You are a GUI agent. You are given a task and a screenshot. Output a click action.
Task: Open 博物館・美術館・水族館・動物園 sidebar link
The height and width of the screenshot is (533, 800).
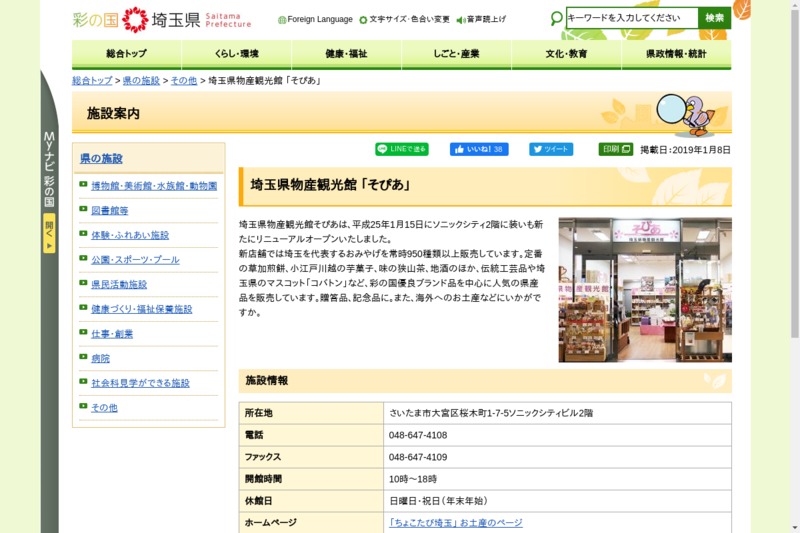pyautogui.click(x=153, y=186)
